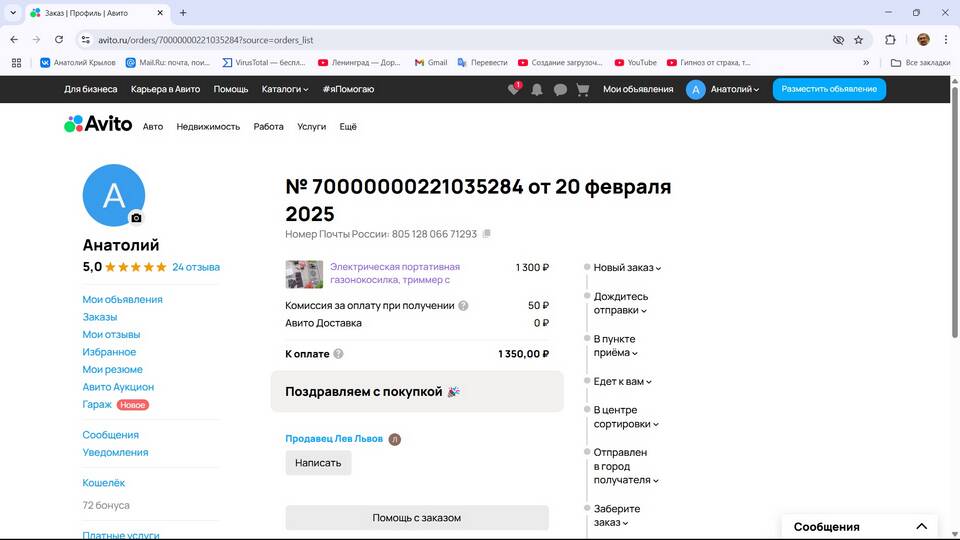Open the VirusTotal bookmark
This screenshot has width=960, height=540.
pos(264,62)
